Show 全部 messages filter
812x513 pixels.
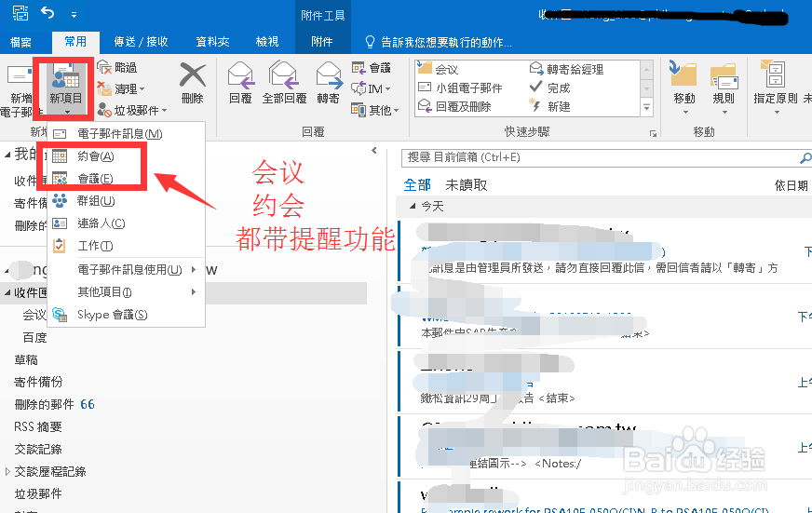pyautogui.click(x=417, y=184)
